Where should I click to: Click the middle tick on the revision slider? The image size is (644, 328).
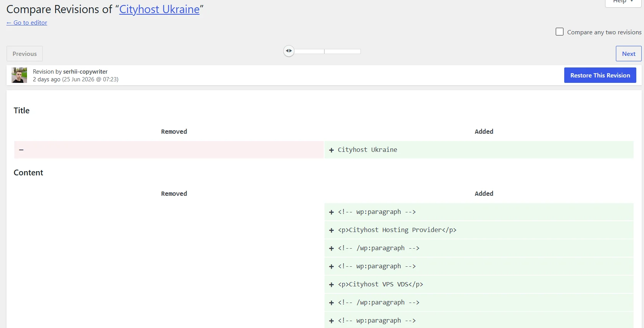[325, 51]
